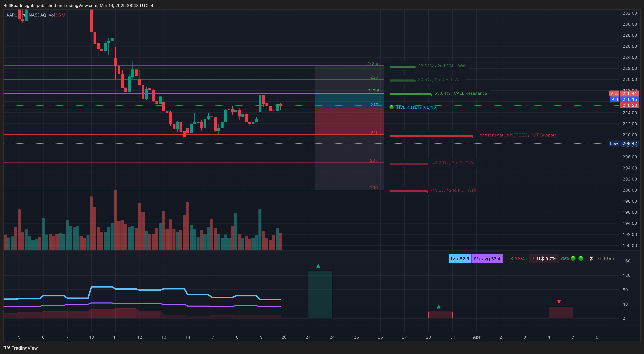Click the PUT$ 9.7% badge

tap(544, 259)
